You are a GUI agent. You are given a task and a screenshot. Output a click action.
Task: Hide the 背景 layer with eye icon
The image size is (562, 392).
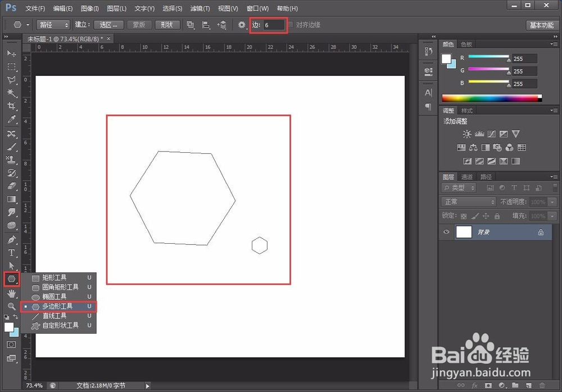446,232
